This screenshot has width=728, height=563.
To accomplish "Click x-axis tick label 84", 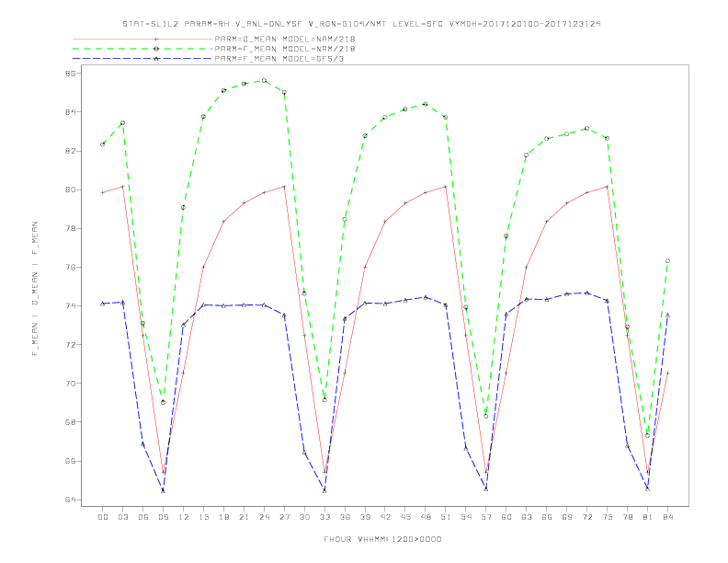I will (667, 517).
